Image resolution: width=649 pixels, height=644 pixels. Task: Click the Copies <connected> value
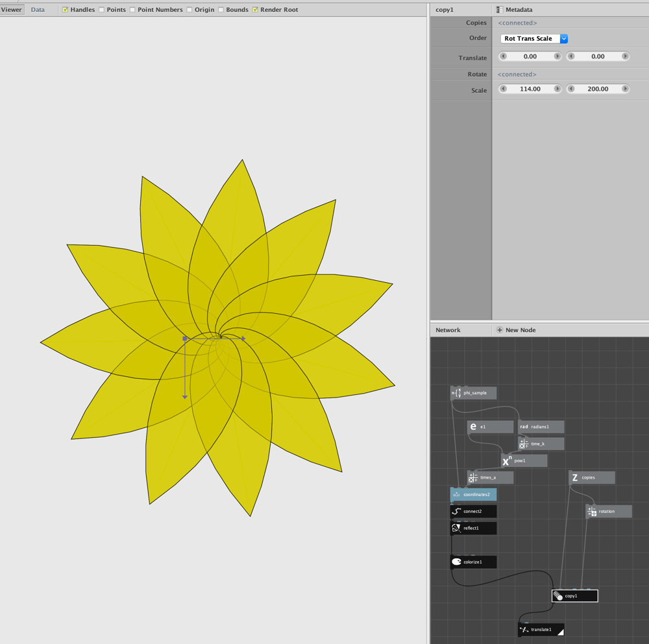click(517, 23)
